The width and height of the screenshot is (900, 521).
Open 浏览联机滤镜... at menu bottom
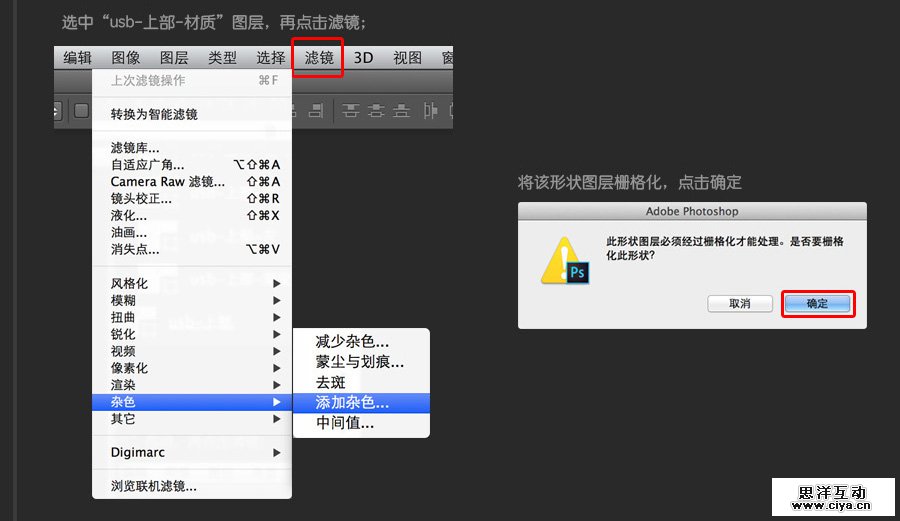click(x=192, y=486)
